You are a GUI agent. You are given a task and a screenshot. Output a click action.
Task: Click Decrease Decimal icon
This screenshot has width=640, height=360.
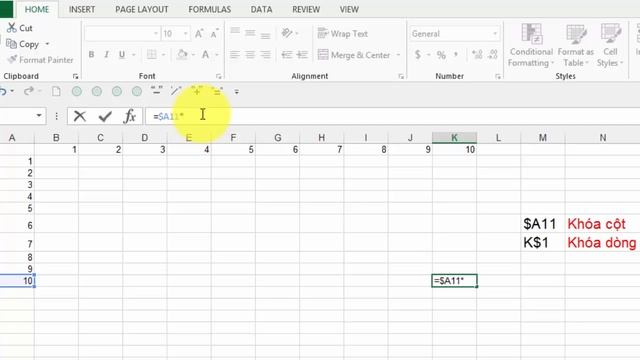(493, 54)
